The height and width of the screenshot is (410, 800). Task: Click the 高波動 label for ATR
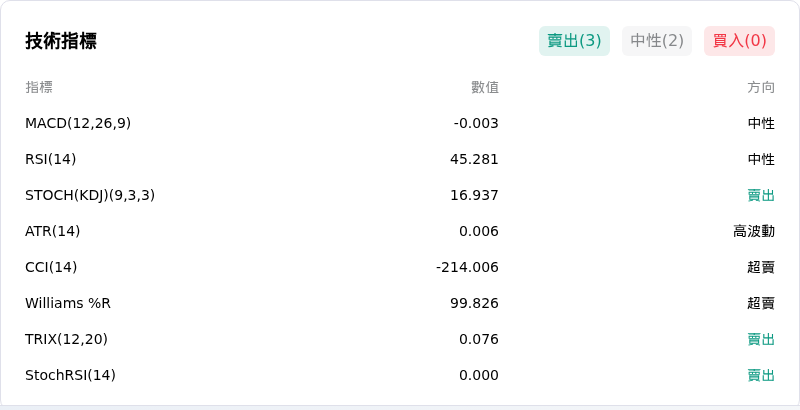[x=754, y=232]
